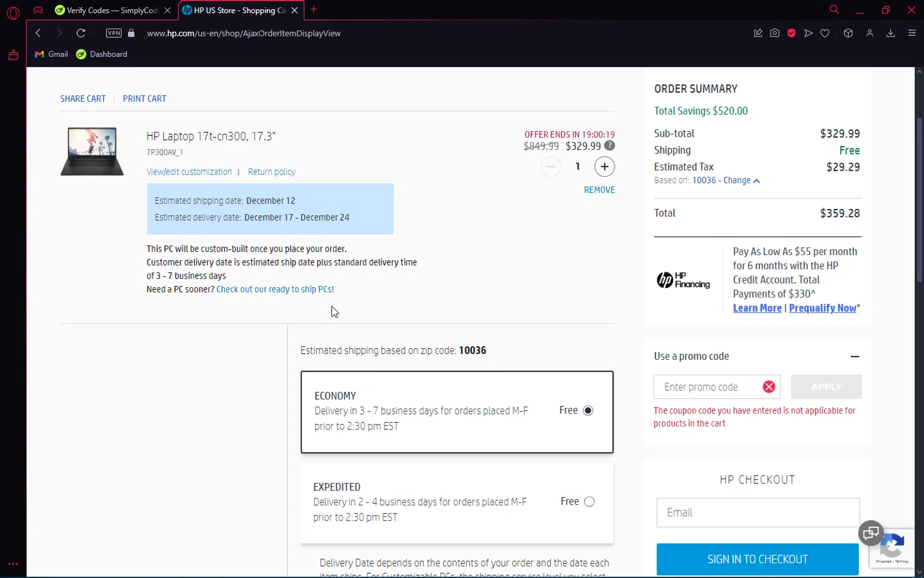924x578 pixels.
Task: Click the page vertical scrollbar
Action: pyautogui.click(x=919, y=200)
